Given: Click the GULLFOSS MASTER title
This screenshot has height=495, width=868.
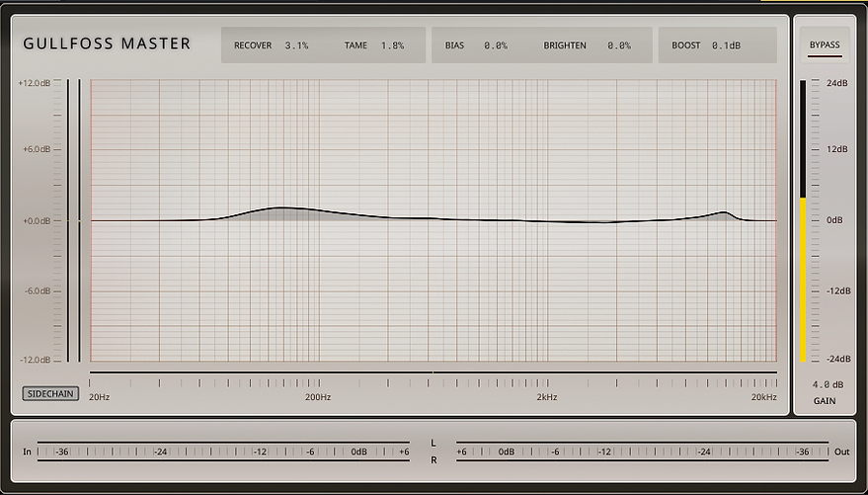Looking at the screenshot, I should tap(107, 43).
